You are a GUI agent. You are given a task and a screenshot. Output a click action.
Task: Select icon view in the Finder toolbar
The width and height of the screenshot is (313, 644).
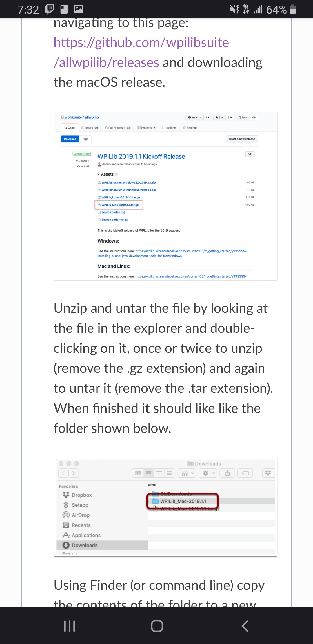pos(138,473)
